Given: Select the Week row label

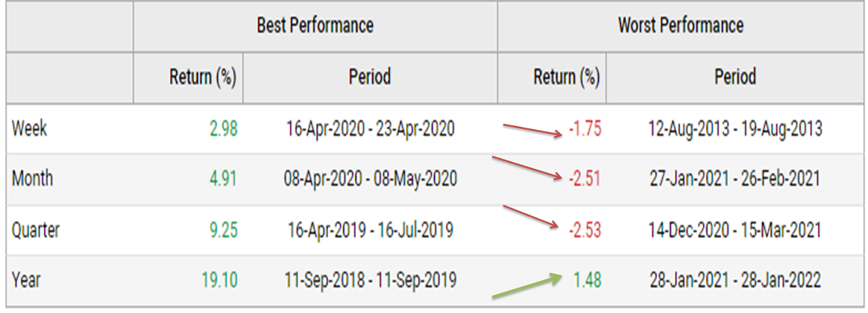Looking at the screenshot, I should (29, 129).
